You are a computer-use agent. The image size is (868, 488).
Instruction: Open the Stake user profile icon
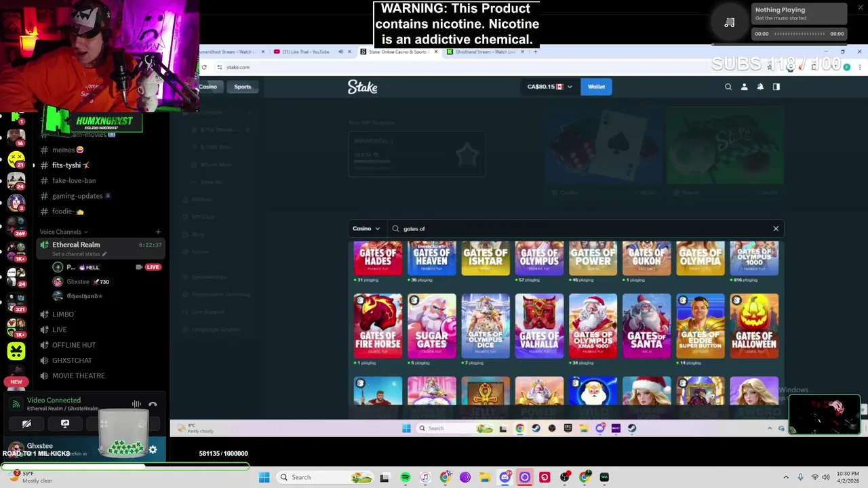[x=744, y=87]
